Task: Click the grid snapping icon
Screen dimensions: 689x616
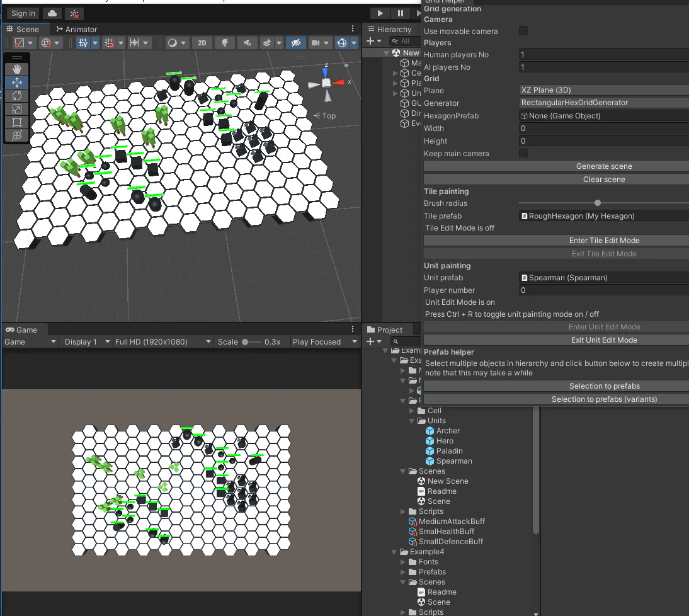Action: coord(108,43)
